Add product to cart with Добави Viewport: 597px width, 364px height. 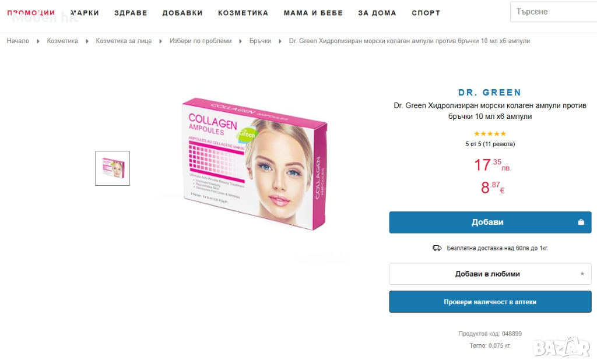tap(490, 222)
